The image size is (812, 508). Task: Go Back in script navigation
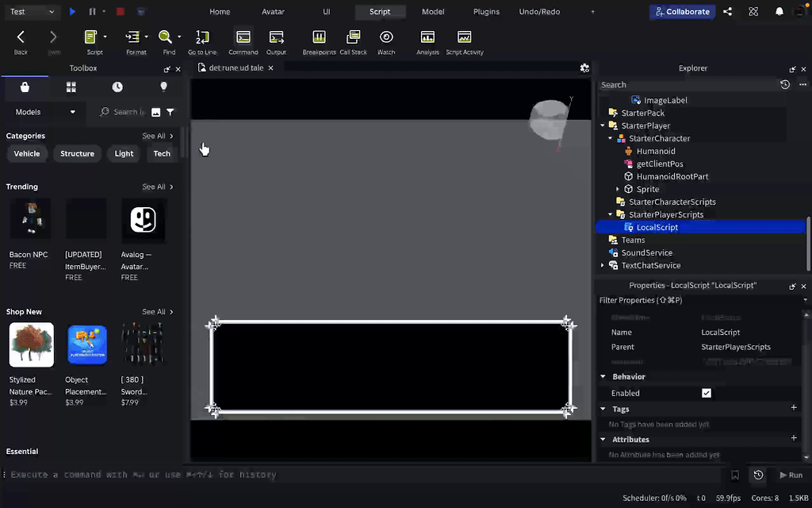click(21, 42)
